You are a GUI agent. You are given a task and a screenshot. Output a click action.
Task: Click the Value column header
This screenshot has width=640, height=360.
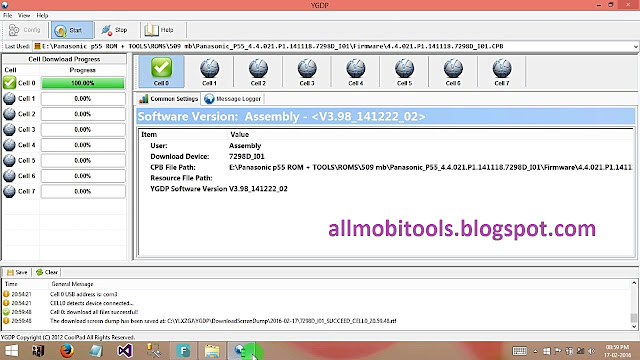tap(430, 134)
